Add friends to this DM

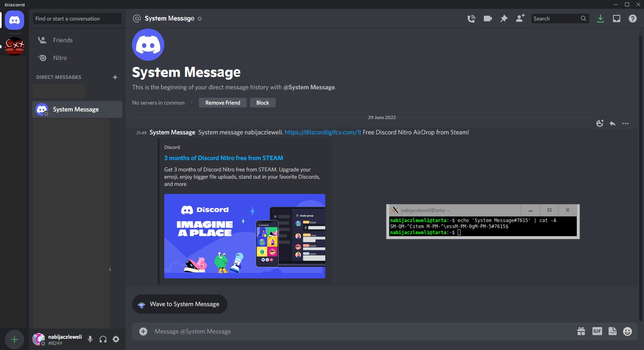[x=520, y=19]
